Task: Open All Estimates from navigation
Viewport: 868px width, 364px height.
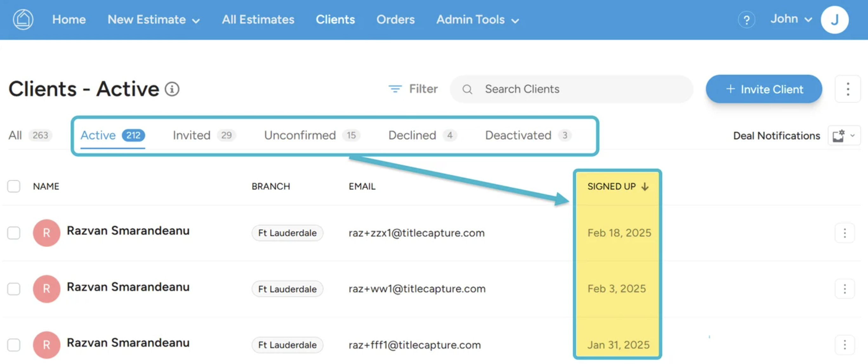Action: click(x=258, y=20)
